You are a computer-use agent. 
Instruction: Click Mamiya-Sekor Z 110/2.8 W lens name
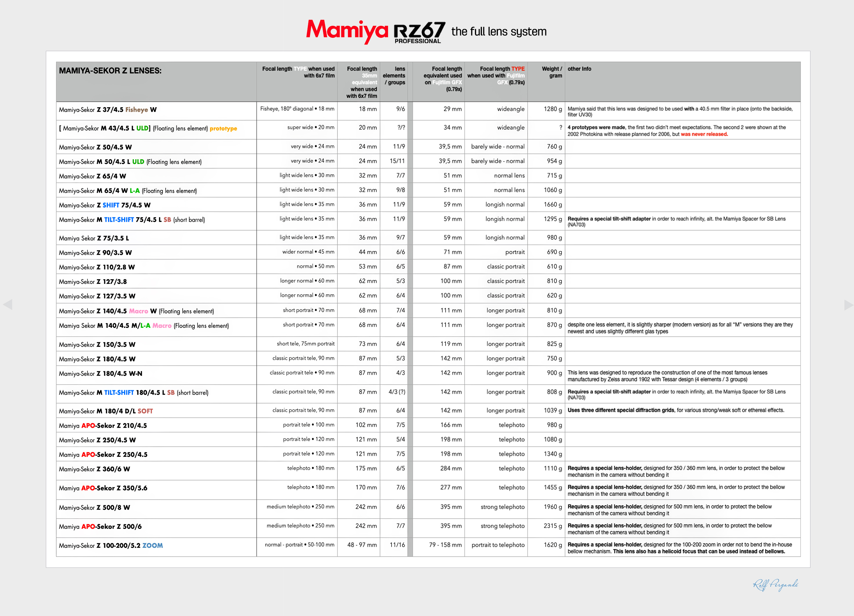pyautogui.click(x=97, y=267)
